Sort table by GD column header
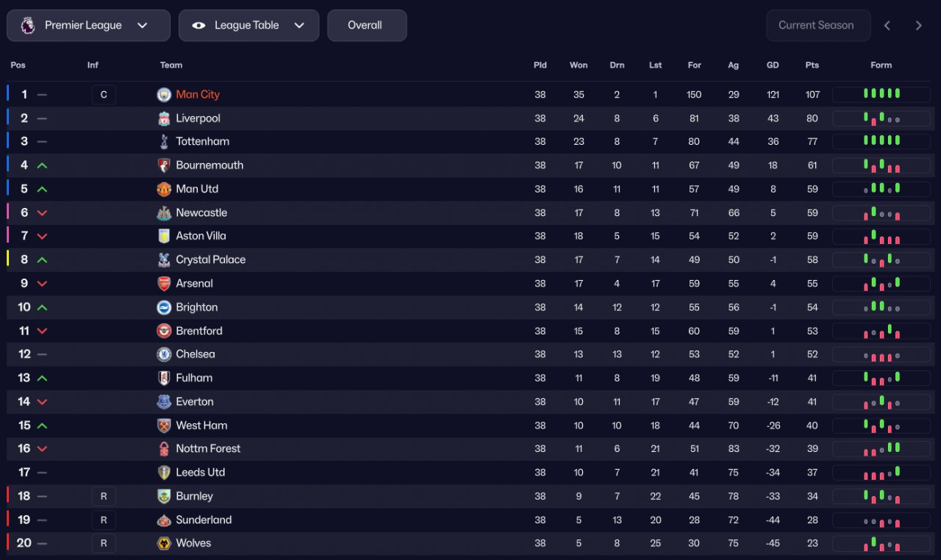Image resolution: width=941 pixels, height=560 pixels. (773, 65)
